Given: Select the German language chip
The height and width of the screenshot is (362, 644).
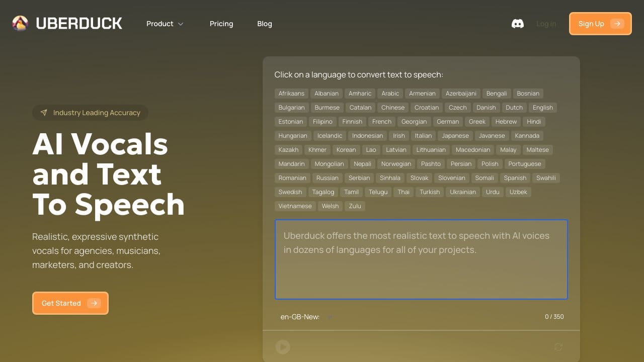Looking at the screenshot, I should click(x=448, y=122).
